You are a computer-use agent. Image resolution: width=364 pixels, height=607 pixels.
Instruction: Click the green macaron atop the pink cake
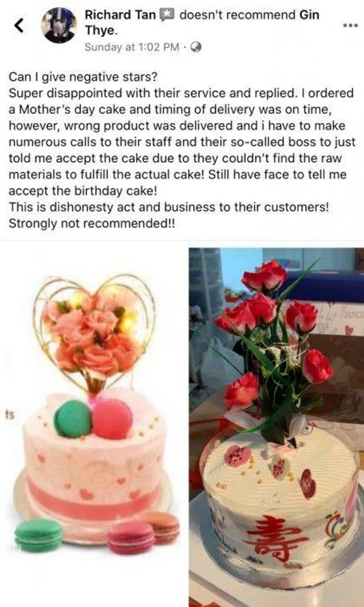pyautogui.click(x=72, y=418)
